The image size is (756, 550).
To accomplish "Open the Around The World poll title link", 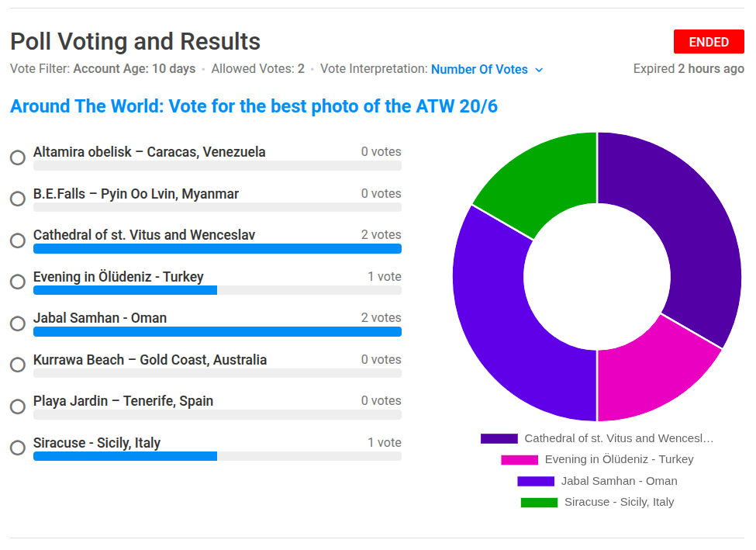I will click(254, 106).
